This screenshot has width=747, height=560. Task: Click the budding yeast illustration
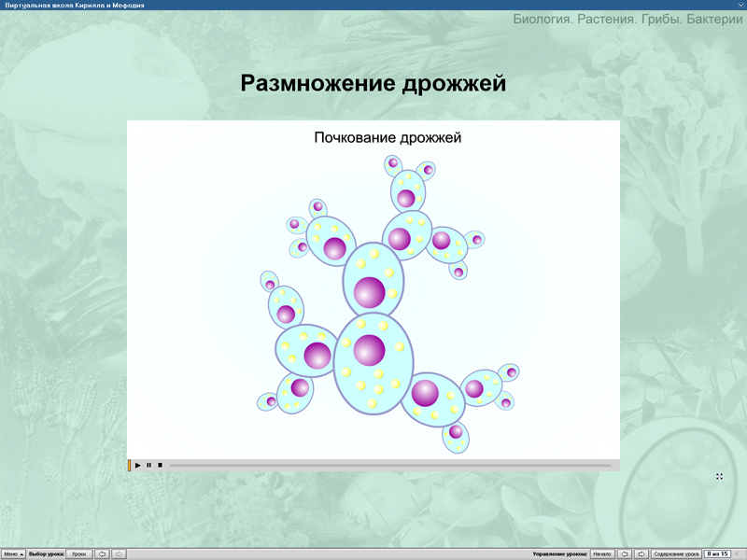click(x=373, y=299)
